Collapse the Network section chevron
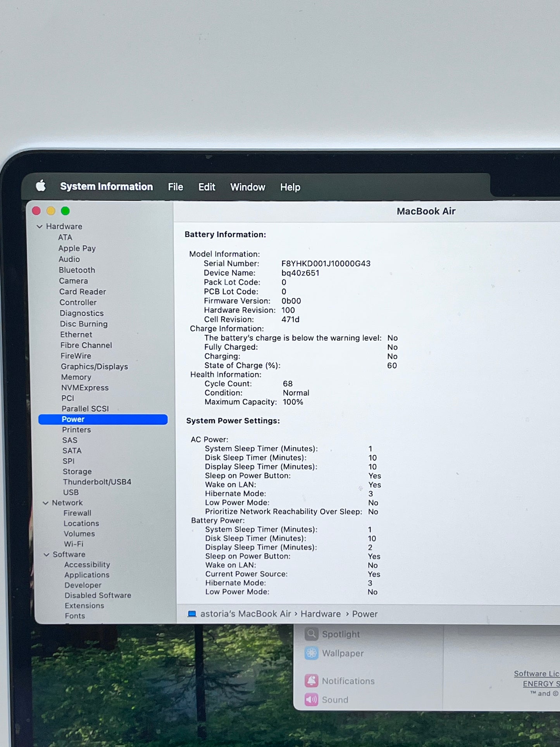This screenshot has width=560, height=747. [45, 503]
